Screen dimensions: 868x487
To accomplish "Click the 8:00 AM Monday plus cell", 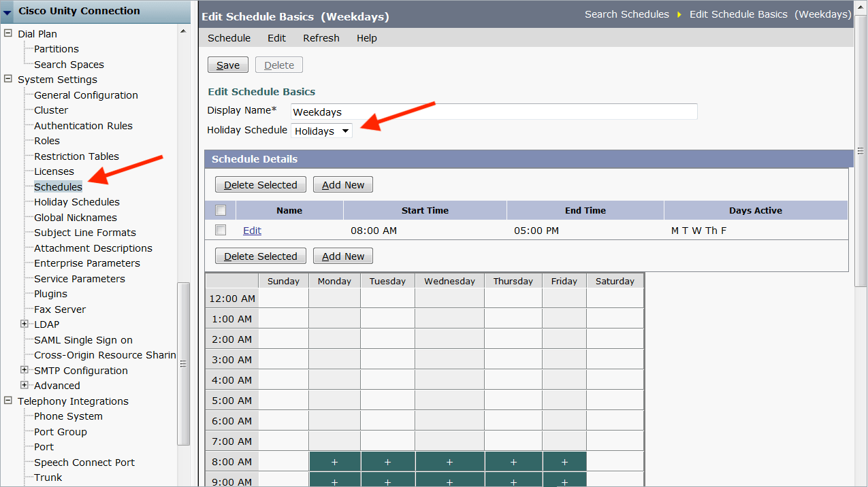I will click(335, 462).
